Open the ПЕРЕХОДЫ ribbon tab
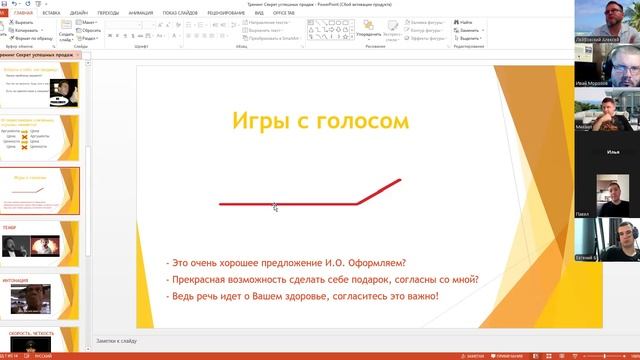Screen dimensions: 640x360 point(108,13)
